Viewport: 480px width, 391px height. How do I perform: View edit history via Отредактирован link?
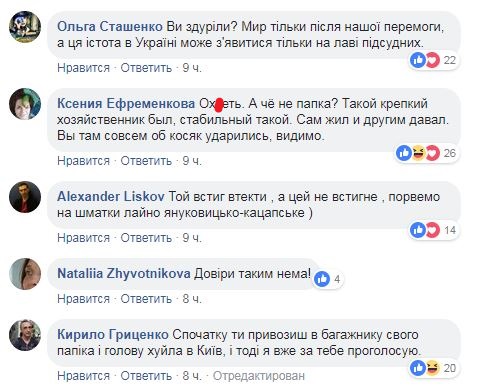pos(259,376)
